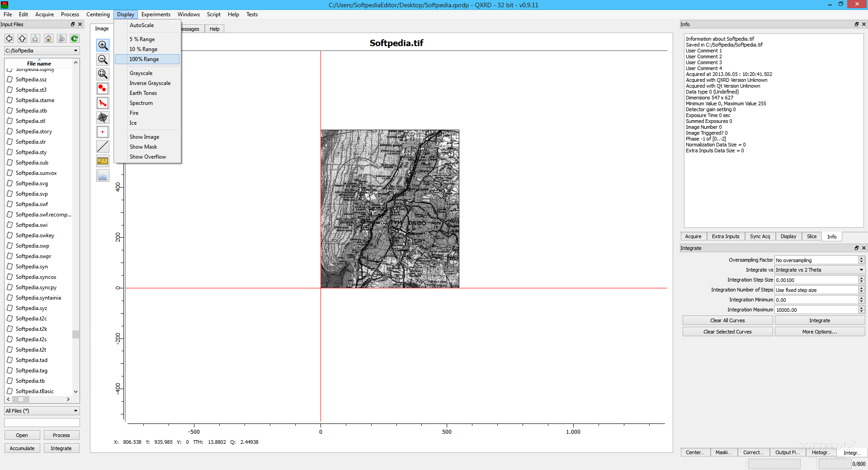This screenshot has width=868, height=470.
Task: Float the Integrate panel
Action: 857,248
